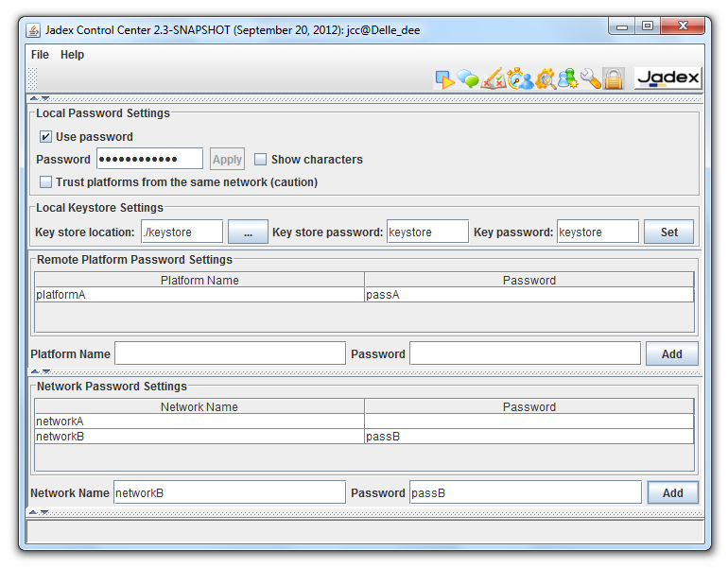Open the chat speech bubbles plugin
728x568 pixels.
[x=469, y=79]
